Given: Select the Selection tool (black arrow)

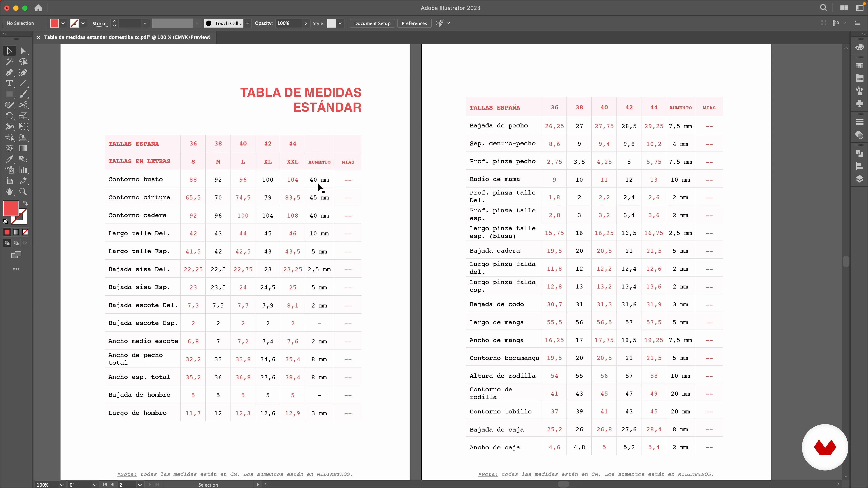Looking at the screenshot, I should [9, 51].
